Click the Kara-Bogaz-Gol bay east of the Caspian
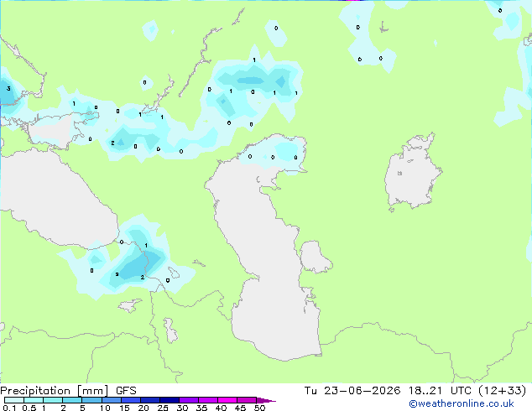Screen dimensions: 532x411 click(x=315, y=257)
